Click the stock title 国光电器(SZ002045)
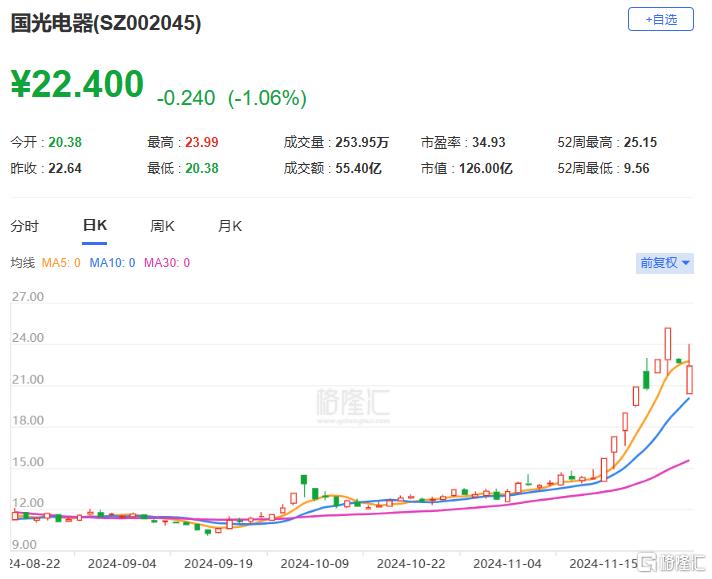The image size is (712, 579). coord(106,23)
